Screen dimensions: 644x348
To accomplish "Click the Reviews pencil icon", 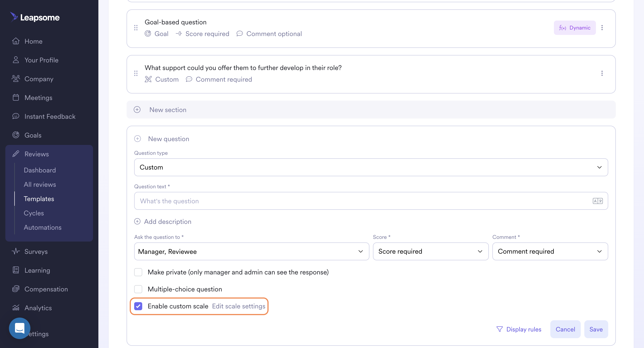I will [x=16, y=154].
